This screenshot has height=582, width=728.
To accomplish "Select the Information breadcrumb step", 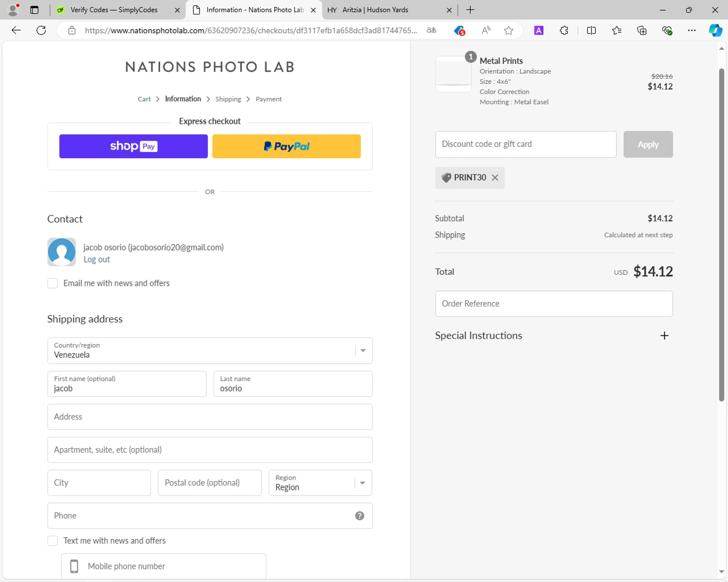I will click(183, 99).
